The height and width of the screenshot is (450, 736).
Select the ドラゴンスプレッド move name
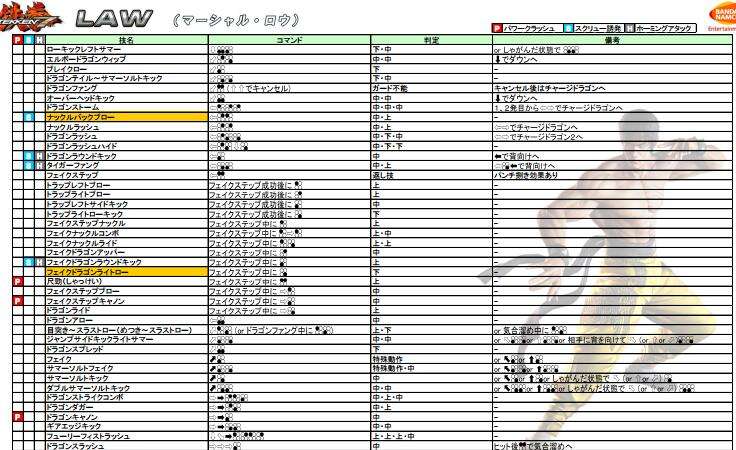pyautogui.click(x=75, y=349)
